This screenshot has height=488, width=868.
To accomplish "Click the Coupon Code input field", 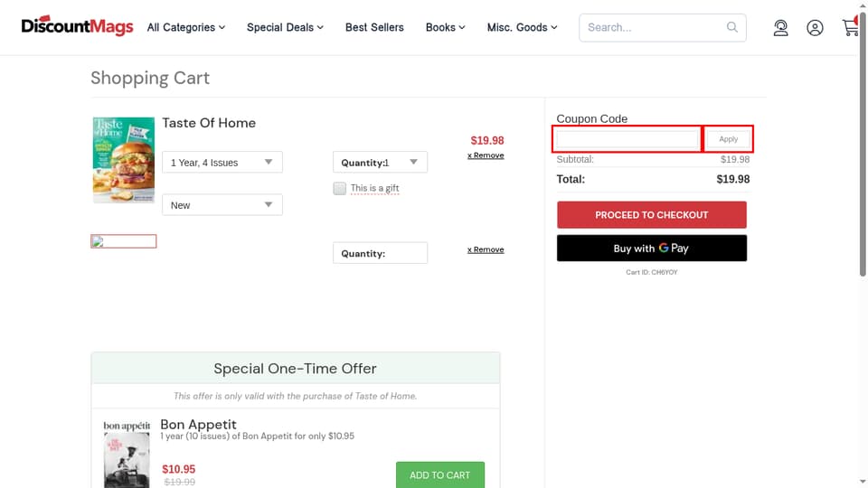I will (627, 139).
